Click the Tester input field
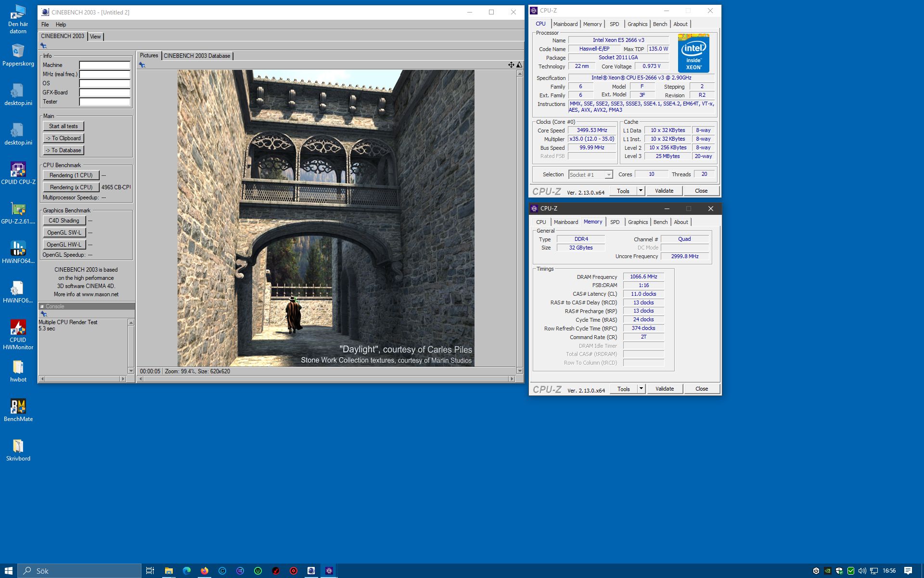The width and height of the screenshot is (924, 578). point(105,102)
